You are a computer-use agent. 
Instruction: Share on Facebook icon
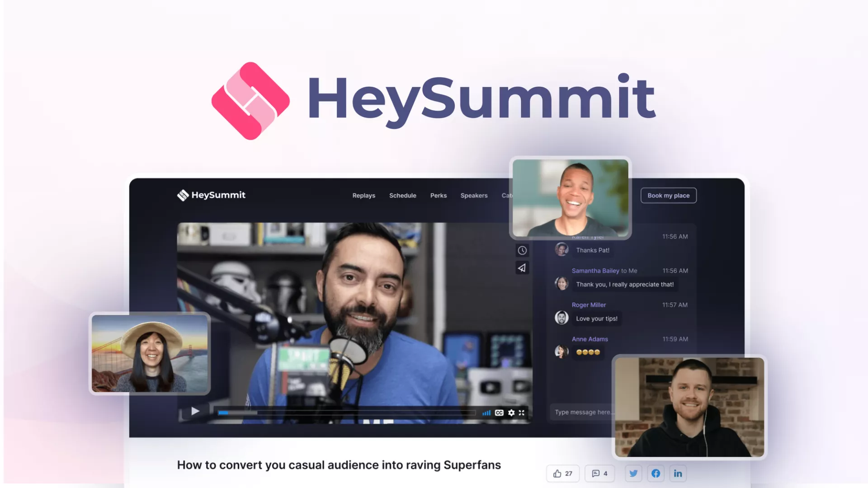[x=656, y=473]
